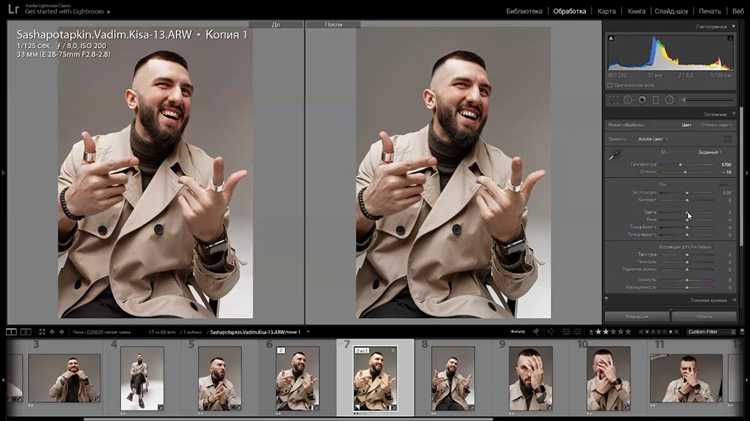Open the profile browser grid icon
750x421 pixels.
pyautogui.click(x=728, y=139)
